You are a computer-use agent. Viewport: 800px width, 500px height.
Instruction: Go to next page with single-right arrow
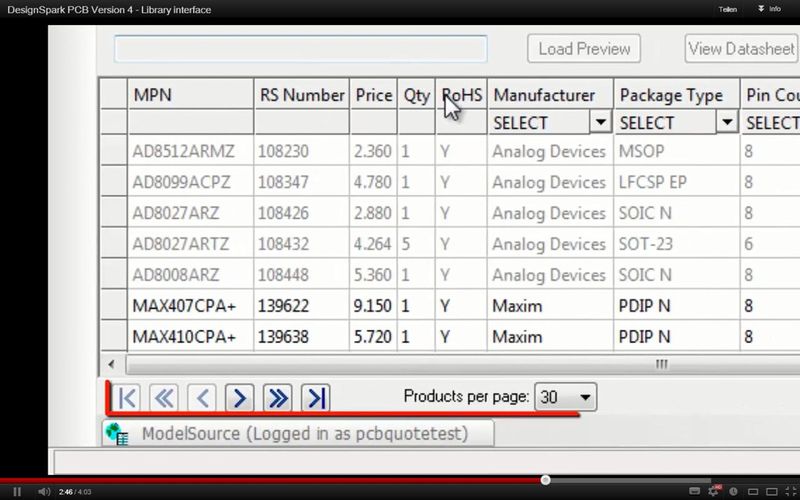tap(239, 397)
